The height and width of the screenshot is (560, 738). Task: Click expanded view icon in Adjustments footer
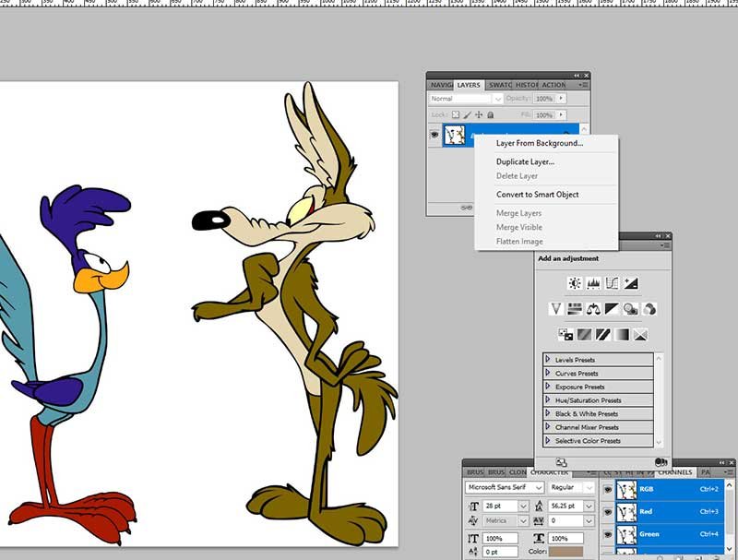561,462
